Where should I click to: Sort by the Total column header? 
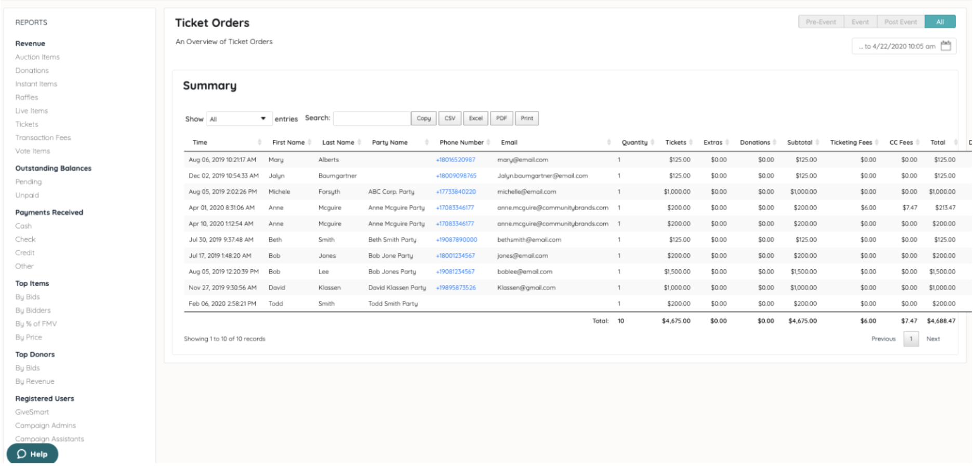tap(937, 142)
